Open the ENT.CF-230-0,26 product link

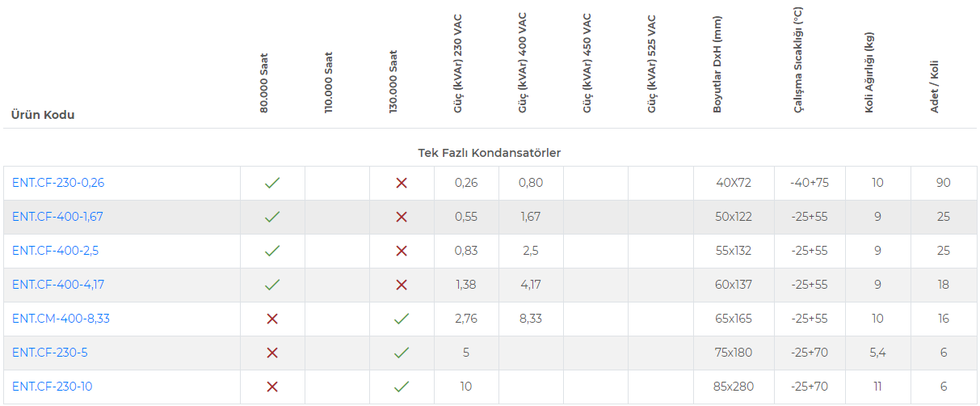click(58, 183)
